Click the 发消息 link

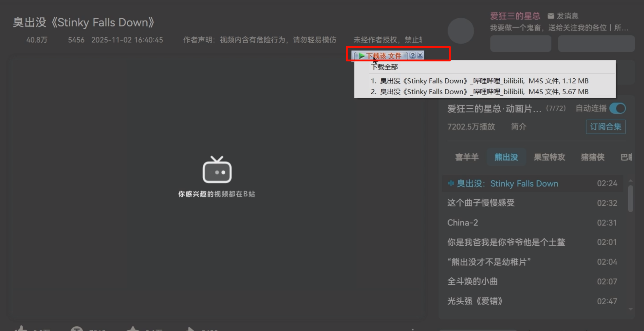(567, 16)
